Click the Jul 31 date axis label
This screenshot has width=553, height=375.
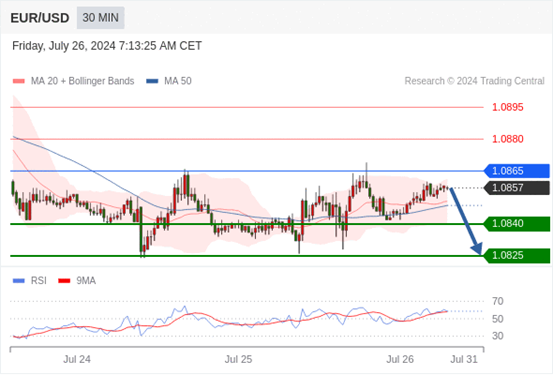[x=464, y=359]
